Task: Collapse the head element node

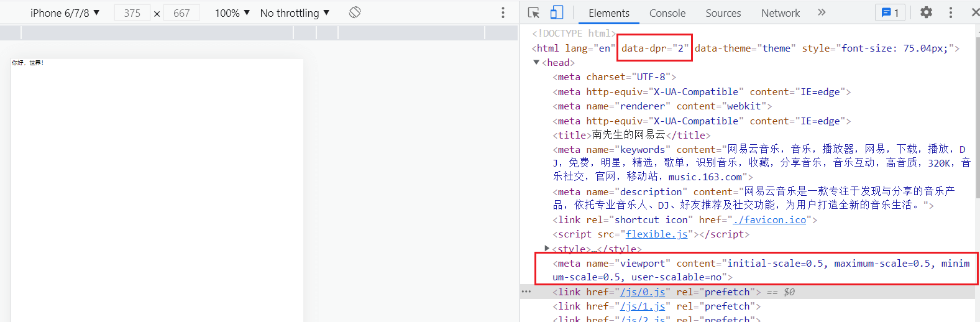Action: (536, 62)
